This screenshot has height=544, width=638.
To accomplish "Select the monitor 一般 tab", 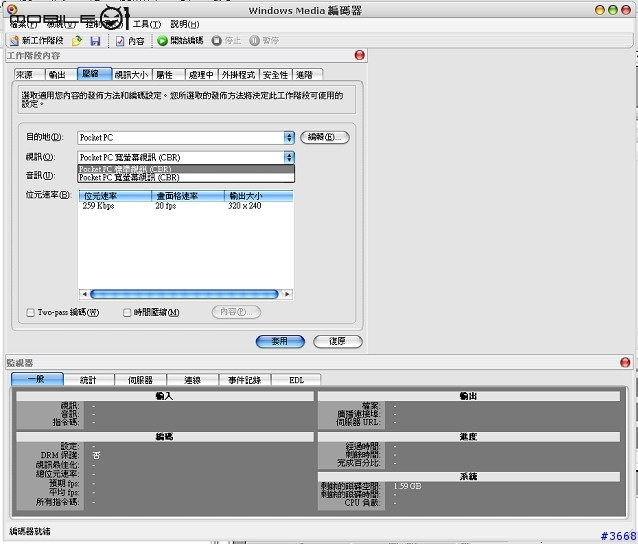I will (x=37, y=379).
